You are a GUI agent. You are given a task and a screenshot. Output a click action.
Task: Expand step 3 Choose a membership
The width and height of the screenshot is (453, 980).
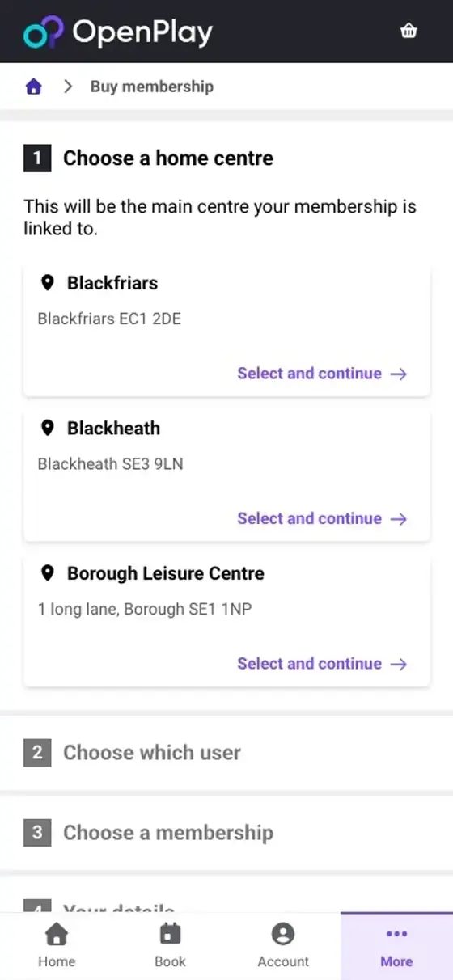tap(226, 833)
